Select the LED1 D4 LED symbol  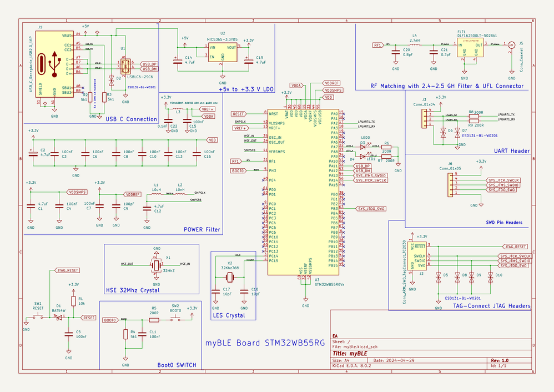click(x=363, y=156)
